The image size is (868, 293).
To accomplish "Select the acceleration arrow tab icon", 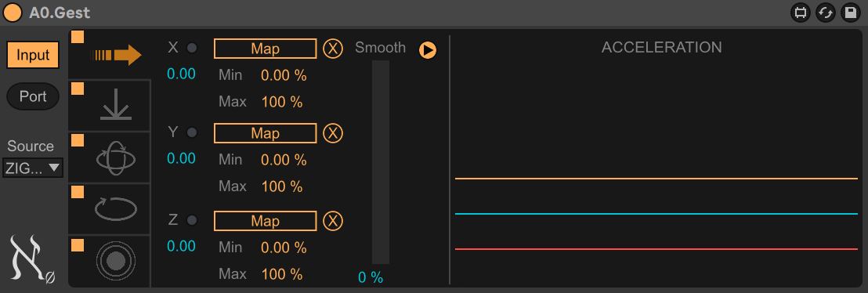I will tap(116, 55).
